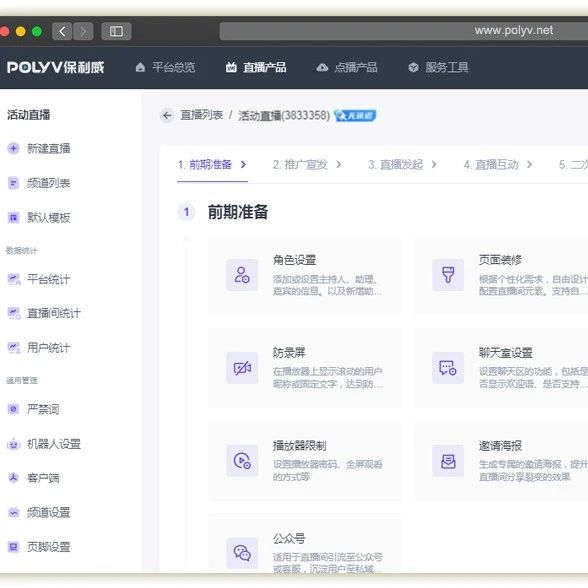The image size is (588, 588).
Task: Open the 邀请海报 card title
Action: [500, 446]
